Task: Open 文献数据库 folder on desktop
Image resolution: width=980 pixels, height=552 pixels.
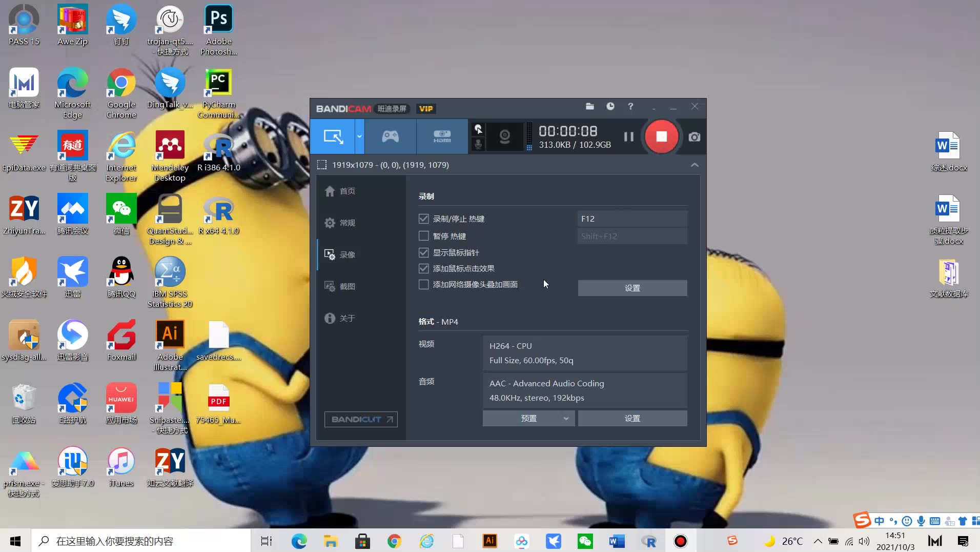Action: [x=949, y=277]
